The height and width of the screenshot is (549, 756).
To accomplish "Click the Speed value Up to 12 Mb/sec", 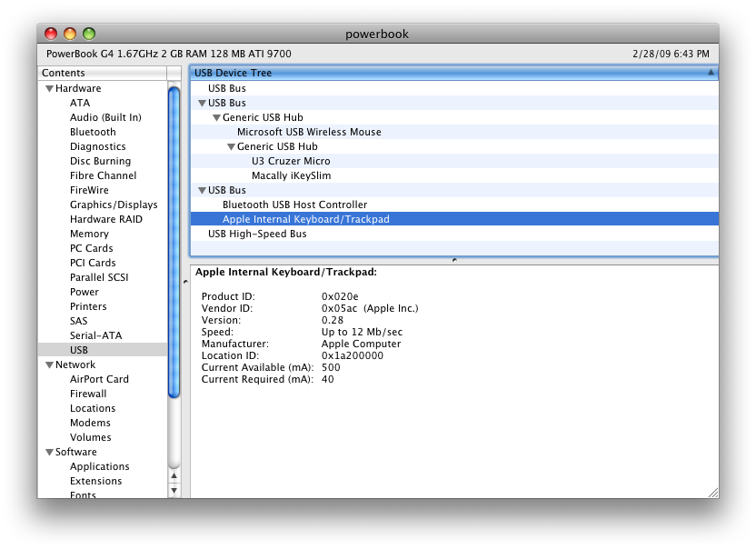I will 362,332.
